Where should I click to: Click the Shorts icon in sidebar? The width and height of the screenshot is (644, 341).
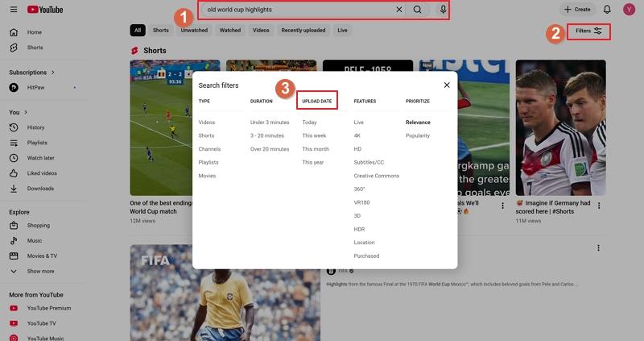click(14, 48)
